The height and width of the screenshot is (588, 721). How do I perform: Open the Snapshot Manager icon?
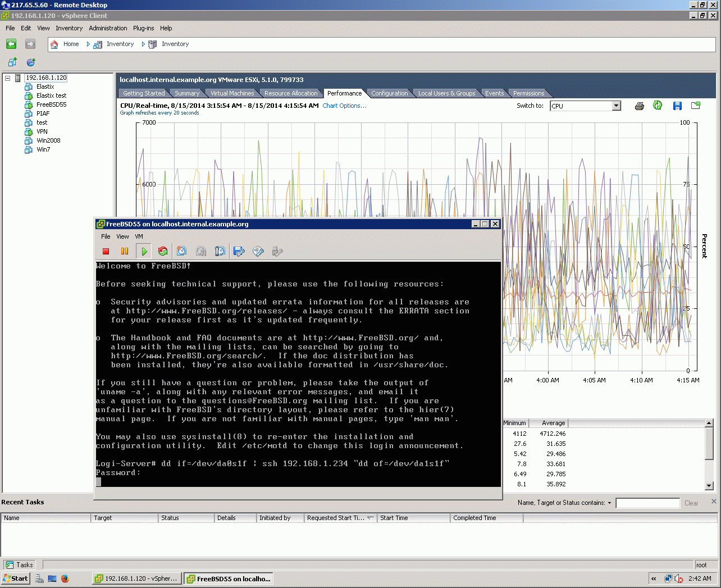[x=220, y=251]
